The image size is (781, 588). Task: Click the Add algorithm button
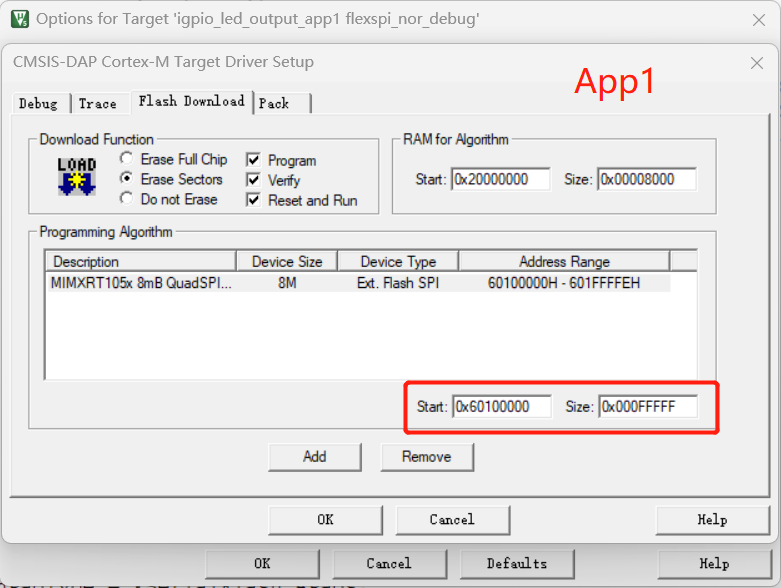[314, 456]
